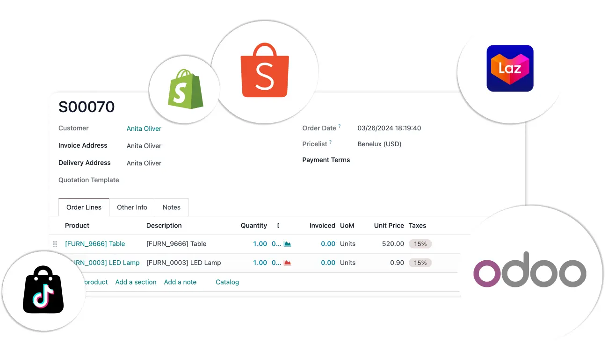This screenshot has height=364, width=608.
Task: Switch to the Order Lines tab
Action: (x=84, y=207)
